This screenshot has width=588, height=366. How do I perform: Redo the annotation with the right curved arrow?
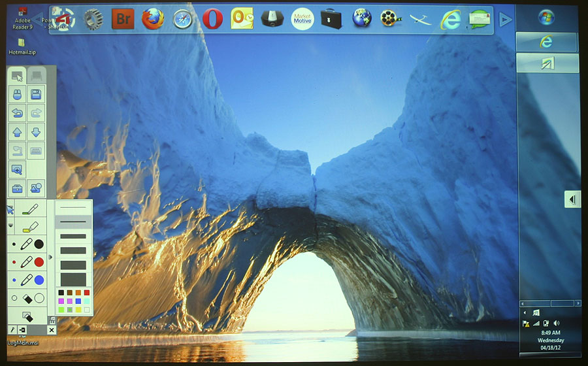point(36,113)
